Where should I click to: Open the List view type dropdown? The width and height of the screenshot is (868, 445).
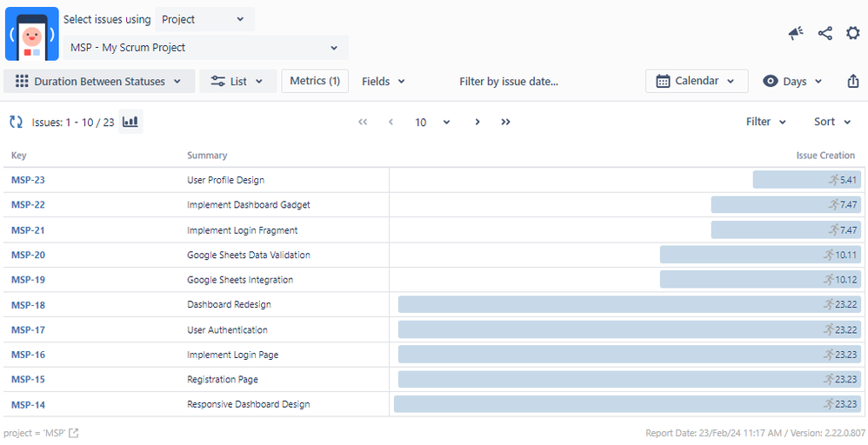pos(238,82)
